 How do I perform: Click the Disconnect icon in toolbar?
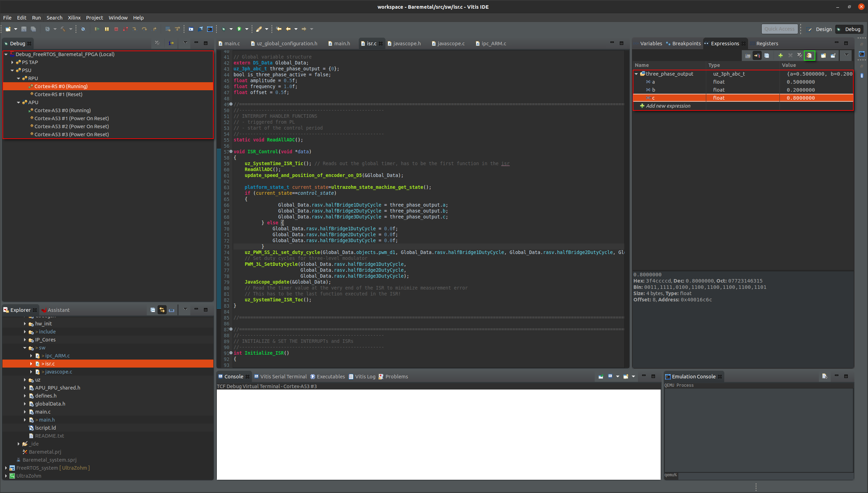(x=125, y=29)
